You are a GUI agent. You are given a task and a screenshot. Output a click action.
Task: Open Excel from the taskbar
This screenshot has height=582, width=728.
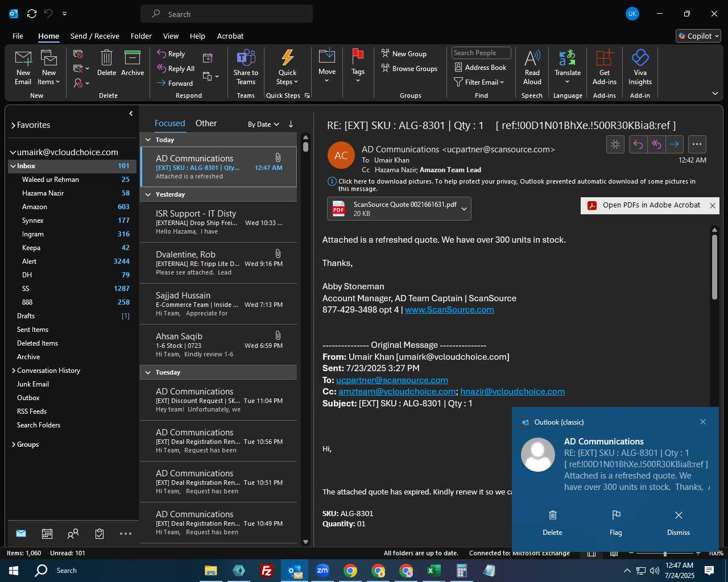click(434, 571)
